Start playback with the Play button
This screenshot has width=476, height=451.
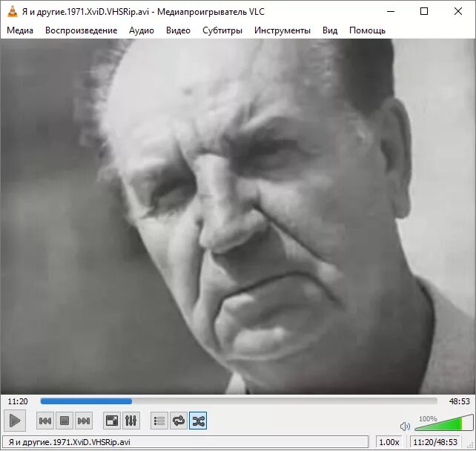pos(15,421)
